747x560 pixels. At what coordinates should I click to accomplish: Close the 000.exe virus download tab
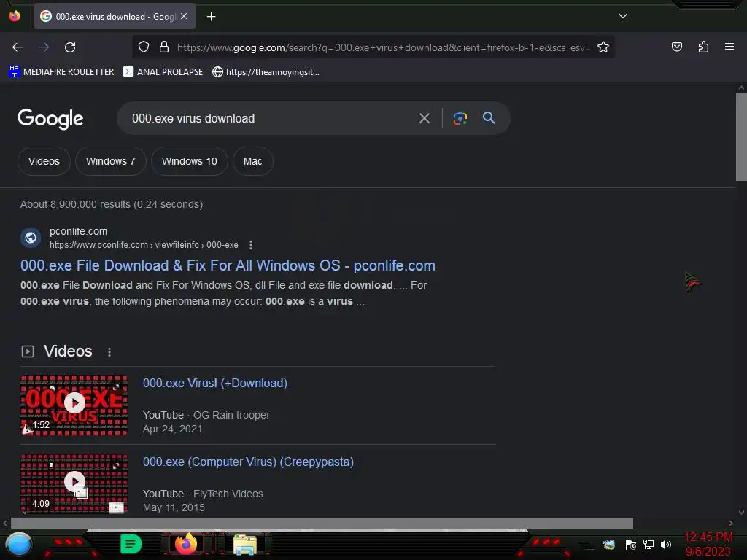[184, 16]
